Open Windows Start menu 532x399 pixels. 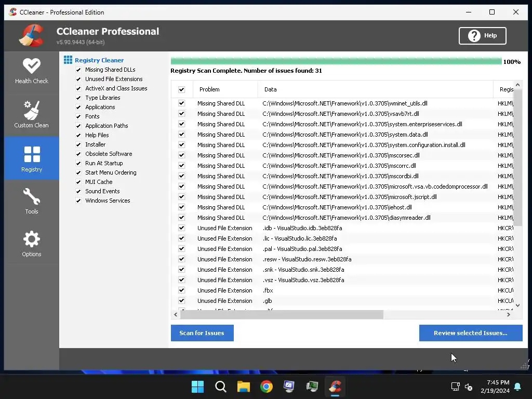197,387
